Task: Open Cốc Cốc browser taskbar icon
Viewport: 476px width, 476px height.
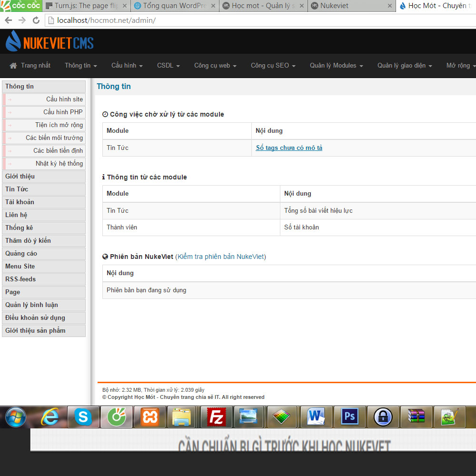Action: tap(117, 417)
